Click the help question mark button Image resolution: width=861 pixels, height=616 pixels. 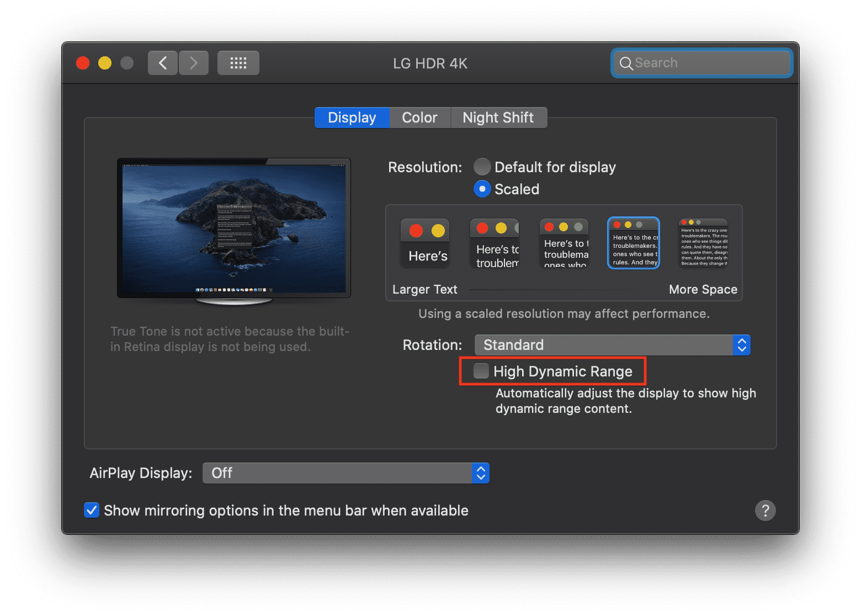pyautogui.click(x=765, y=511)
